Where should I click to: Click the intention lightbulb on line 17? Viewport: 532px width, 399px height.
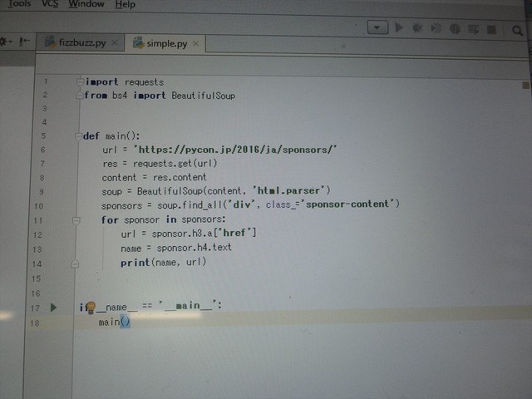point(91,308)
